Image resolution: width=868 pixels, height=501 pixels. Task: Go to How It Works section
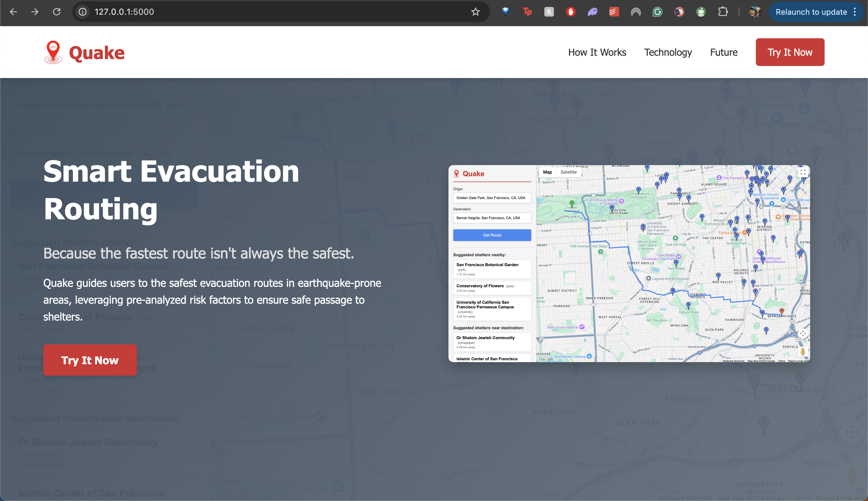597,52
